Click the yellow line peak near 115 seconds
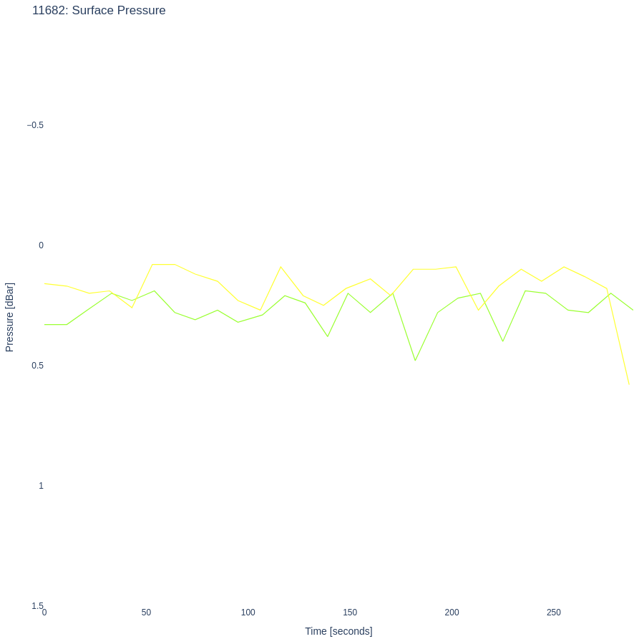Screen dimensions: 644x644 [280, 267]
